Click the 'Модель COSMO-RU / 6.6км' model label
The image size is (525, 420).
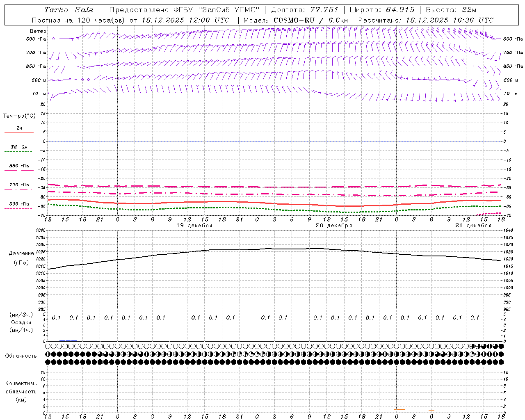[296, 20]
